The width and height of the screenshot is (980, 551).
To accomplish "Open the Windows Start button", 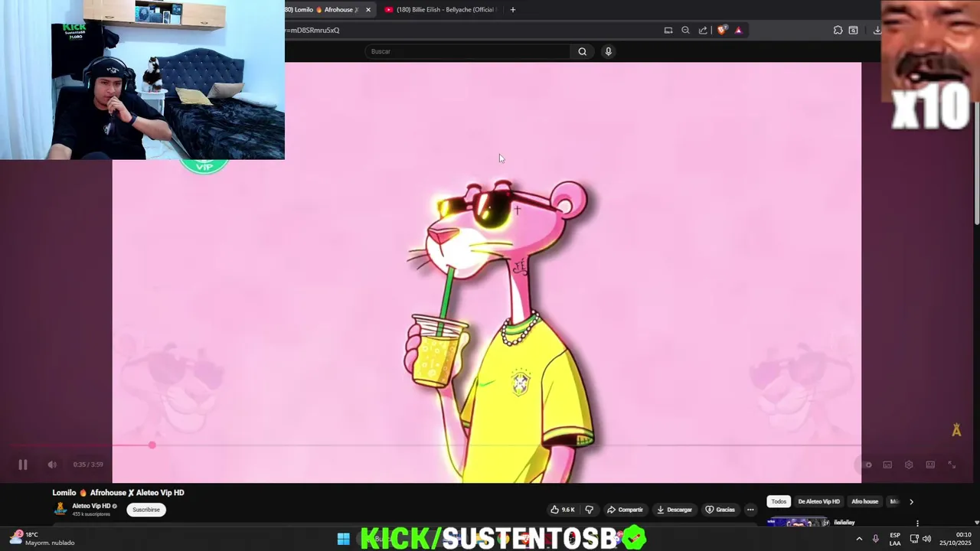I will point(343,539).
